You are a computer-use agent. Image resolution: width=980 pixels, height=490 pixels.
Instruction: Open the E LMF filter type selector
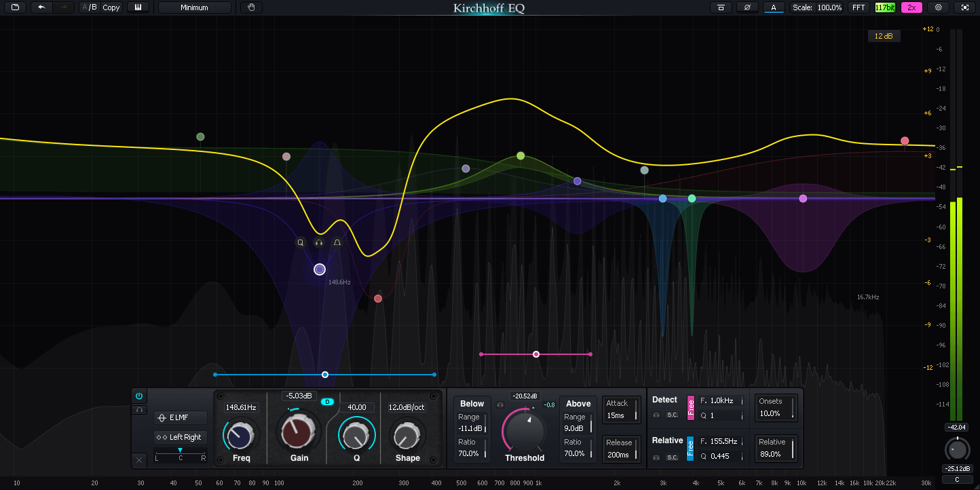point(181,417)
